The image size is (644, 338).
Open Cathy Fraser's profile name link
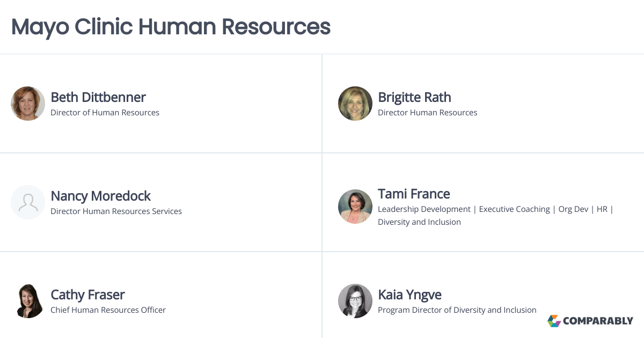(x=87, y=295)
